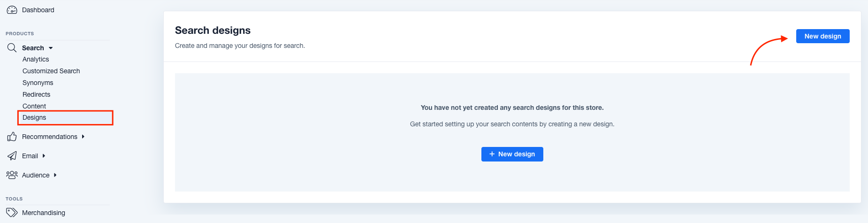This screenshot has width=868, height=223.
Task: Click the Email paper plane icon
Action: 12,156
